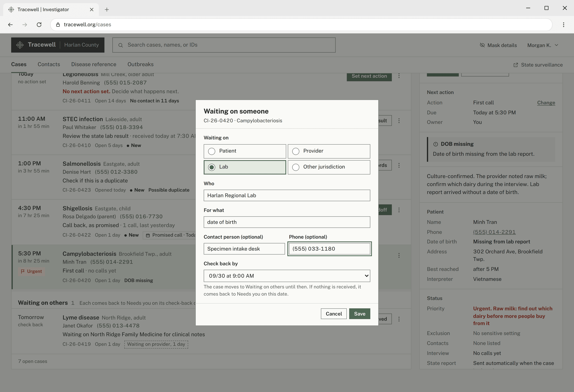The image size is (574, 392).
Task: Click the Phone field with (555) 033-1180
Action: point(330,249)
